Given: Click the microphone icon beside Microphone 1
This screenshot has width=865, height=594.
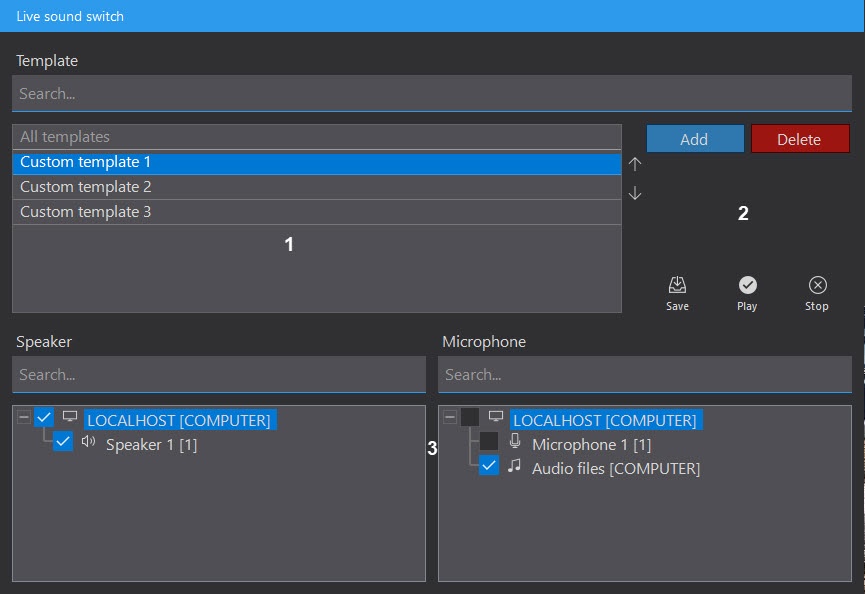Looking at the screenshot, I should (515, 441).
